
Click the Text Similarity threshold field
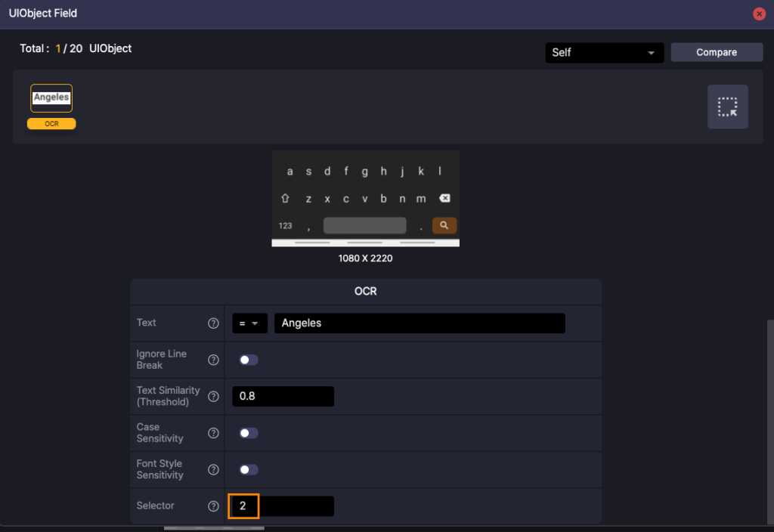(x=286, y=396)
